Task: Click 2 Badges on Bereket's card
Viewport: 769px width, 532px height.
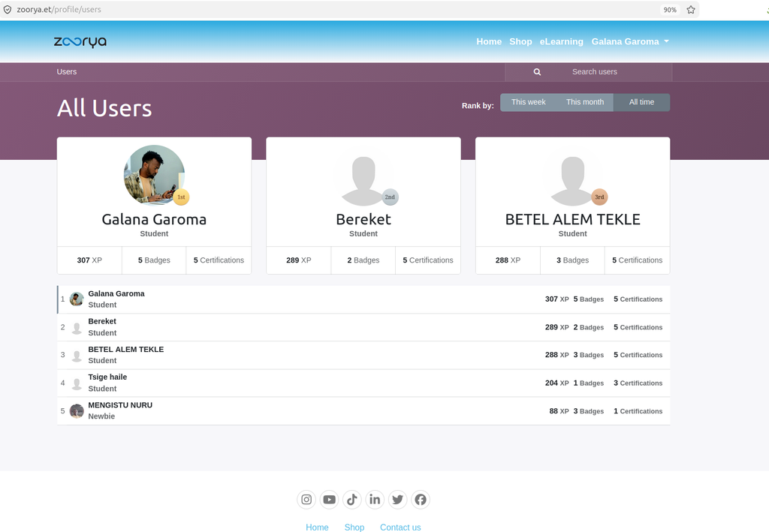Action: coord(363,260)
